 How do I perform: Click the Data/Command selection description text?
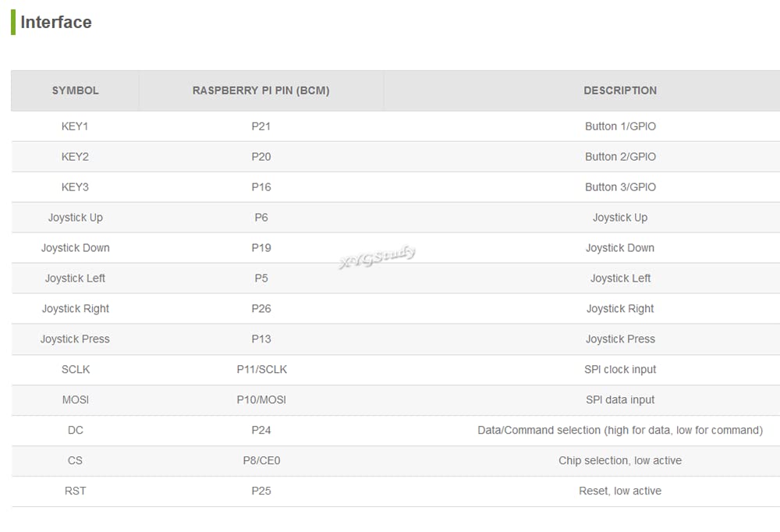coord(620,430)
